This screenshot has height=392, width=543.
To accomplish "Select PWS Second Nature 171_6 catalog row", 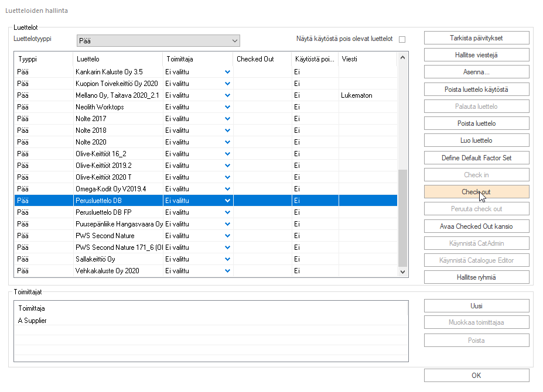I will coord(206,247).
